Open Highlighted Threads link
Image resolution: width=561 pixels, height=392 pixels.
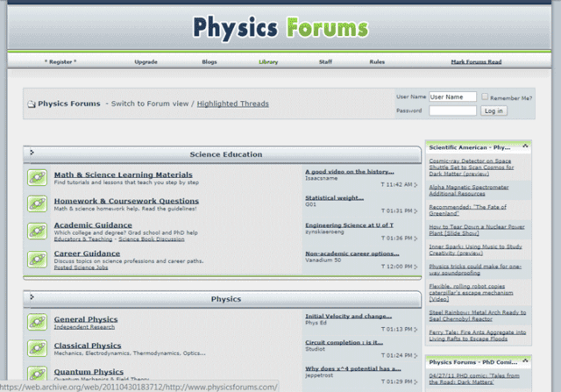tap(233, 103)
